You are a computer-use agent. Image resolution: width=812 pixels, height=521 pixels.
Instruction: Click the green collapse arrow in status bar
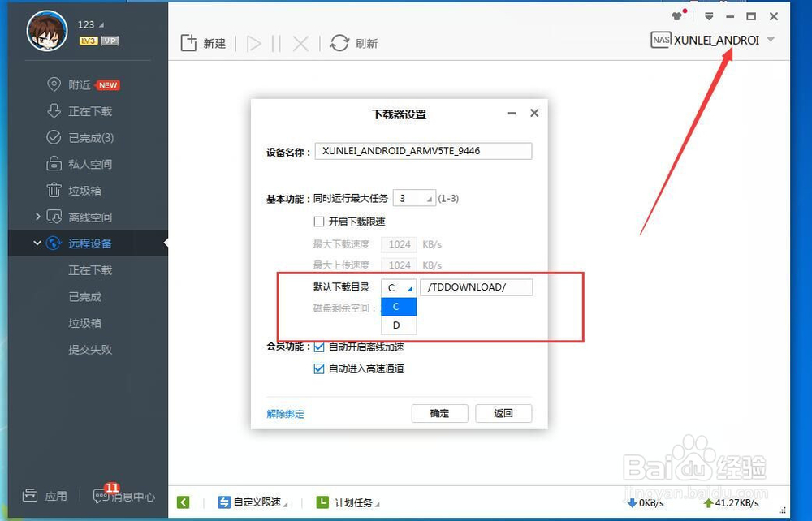(x=184, y=502)
